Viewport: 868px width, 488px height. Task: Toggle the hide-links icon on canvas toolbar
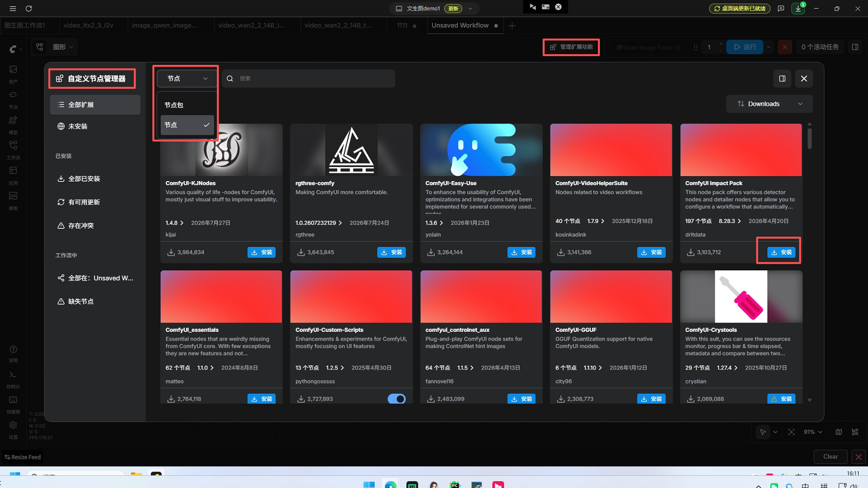[x=855, y=432]
